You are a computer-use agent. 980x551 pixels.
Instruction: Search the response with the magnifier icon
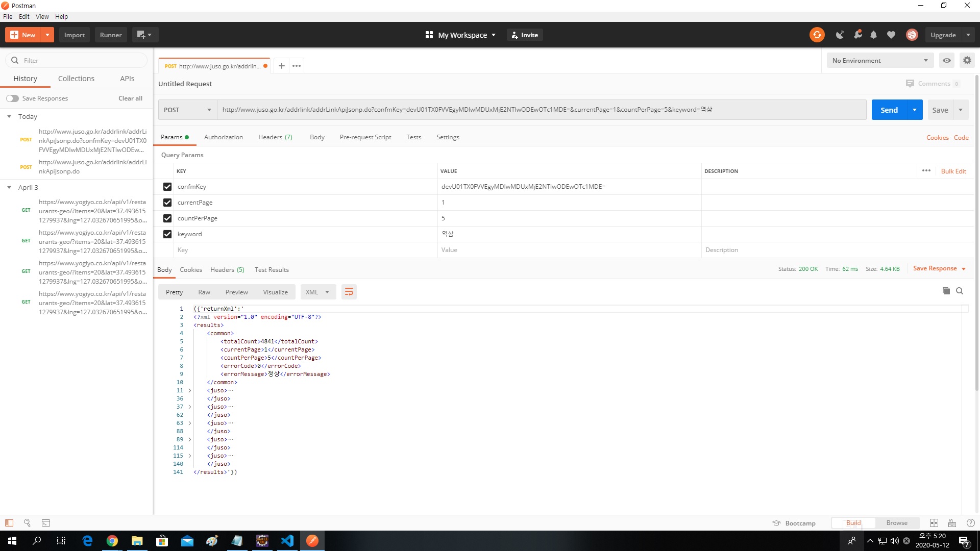click(x=960, y=291)
